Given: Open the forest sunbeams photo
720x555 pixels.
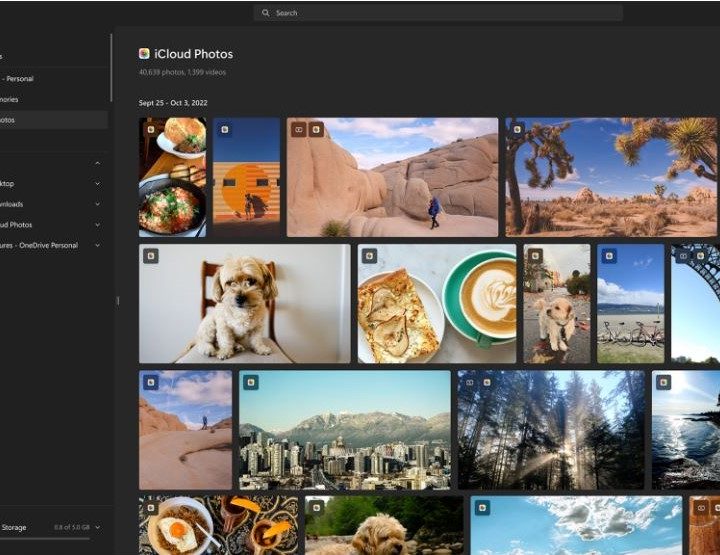Looking at the screenshot, I should (x=551, y=430).
